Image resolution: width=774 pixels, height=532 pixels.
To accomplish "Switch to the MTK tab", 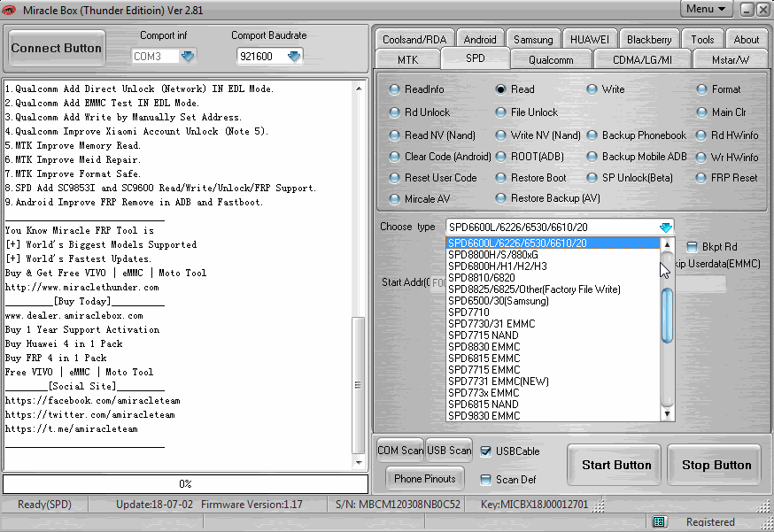I will 407,60.
